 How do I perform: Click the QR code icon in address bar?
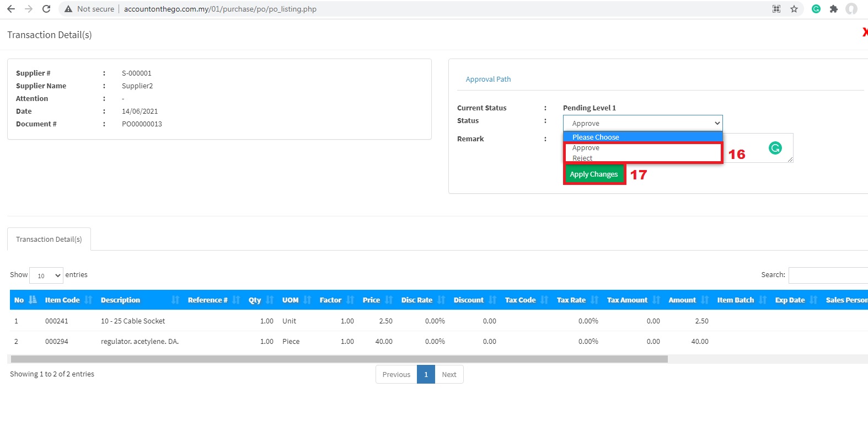776,9
